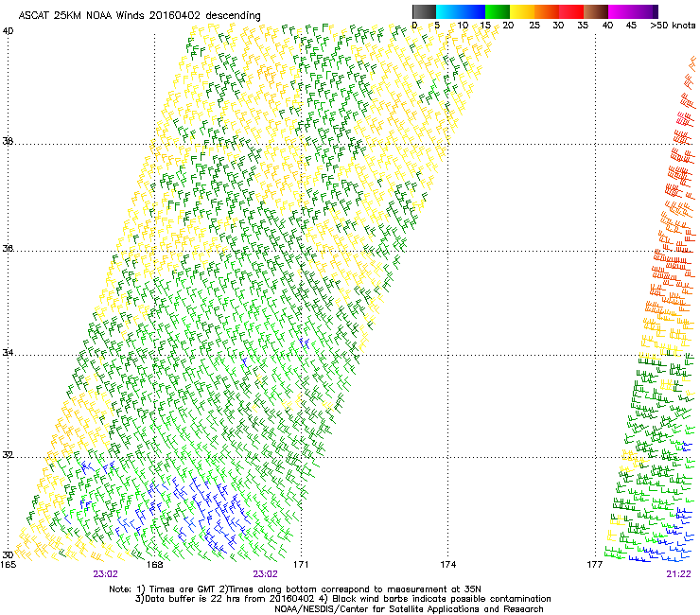Viewport: 700px width, 615px height.
Task: Click the magenta 40-45 knots legend segment
Action: click(x=621, y=11)
